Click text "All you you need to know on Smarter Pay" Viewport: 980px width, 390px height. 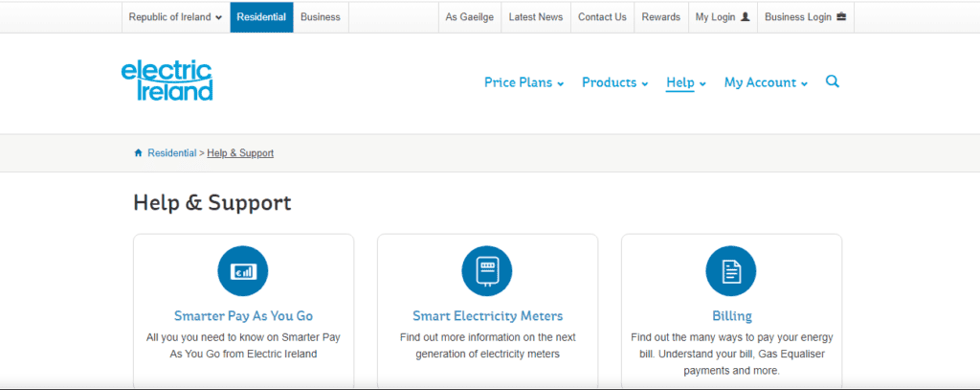pyautogui.click(x=243, y=337)
